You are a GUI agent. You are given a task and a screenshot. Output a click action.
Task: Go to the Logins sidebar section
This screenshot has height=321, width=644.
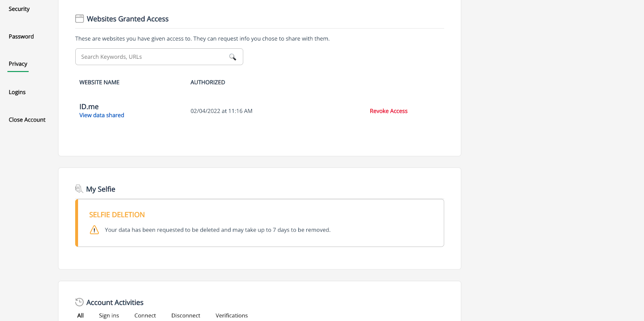click(17, 92)
